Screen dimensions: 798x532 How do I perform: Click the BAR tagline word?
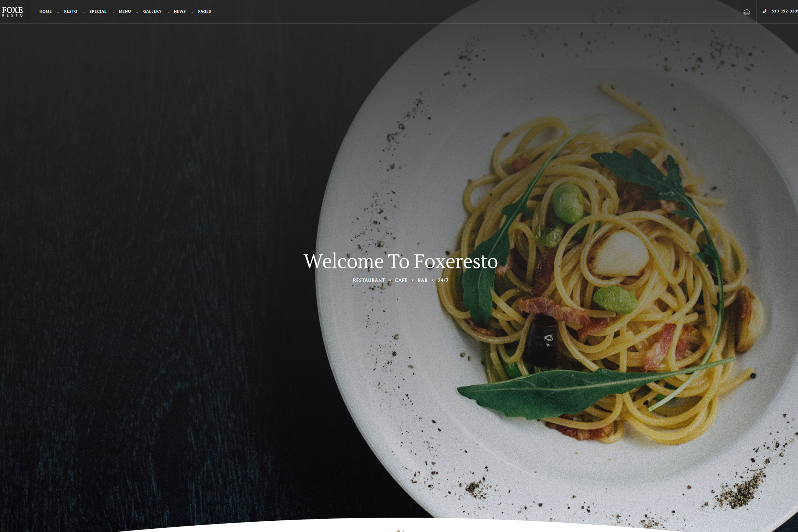422,280
